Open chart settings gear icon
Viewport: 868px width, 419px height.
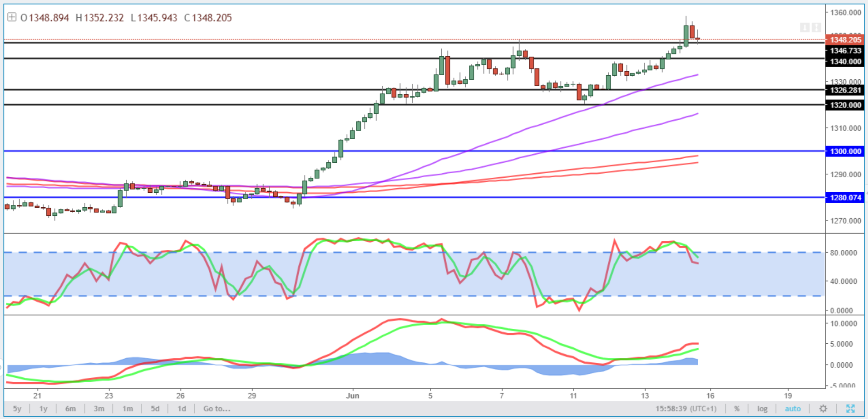click(823, 409)
